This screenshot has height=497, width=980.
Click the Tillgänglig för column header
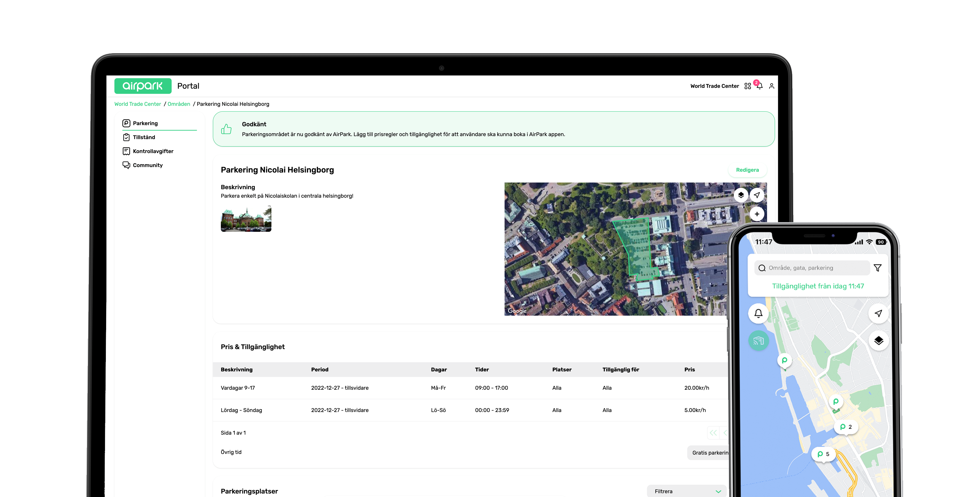[621, 370]
